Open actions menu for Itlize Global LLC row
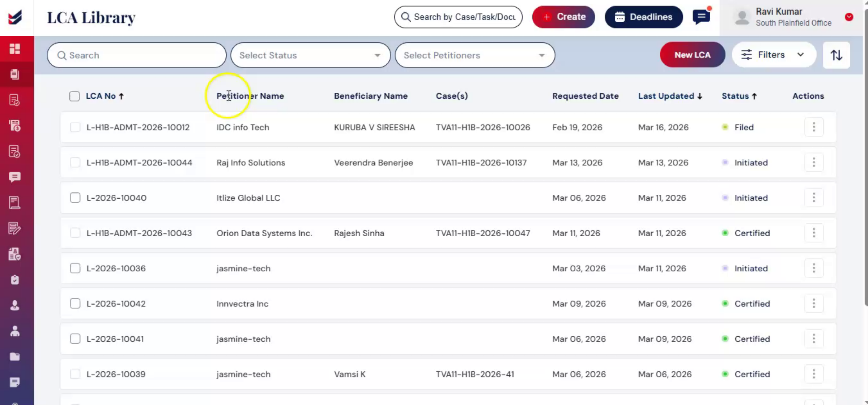868x405 pixels. pos(814,198)
